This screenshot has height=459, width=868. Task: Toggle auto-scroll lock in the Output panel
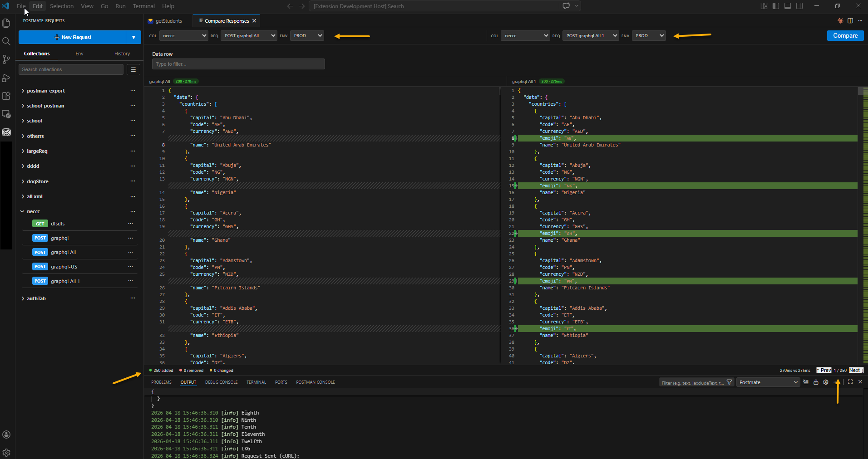click(x=815, y=382)
